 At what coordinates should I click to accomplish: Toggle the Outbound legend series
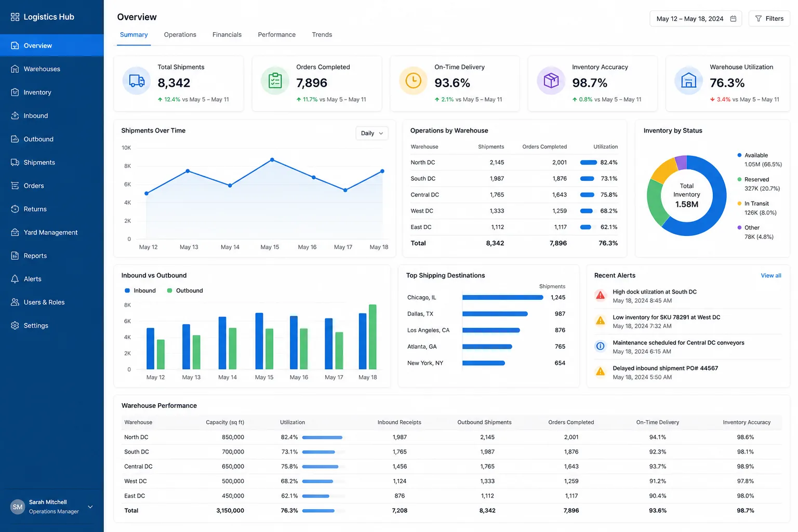click(185, 290)
